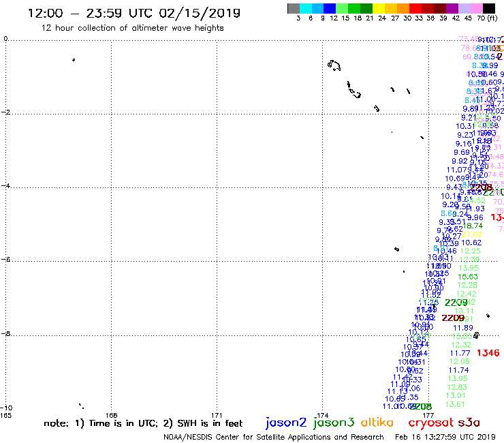The height and width of the screenshot is (443, 504).
Task: Click the '12:00 – 23:59 UTC 02/15/2019' title
Action: tap(134, 13)
